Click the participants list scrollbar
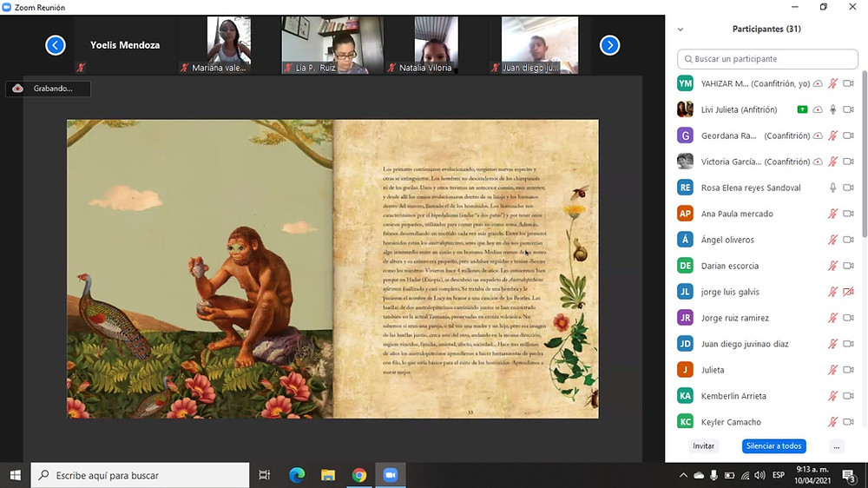The image size is (868, 488). (865, 154)
